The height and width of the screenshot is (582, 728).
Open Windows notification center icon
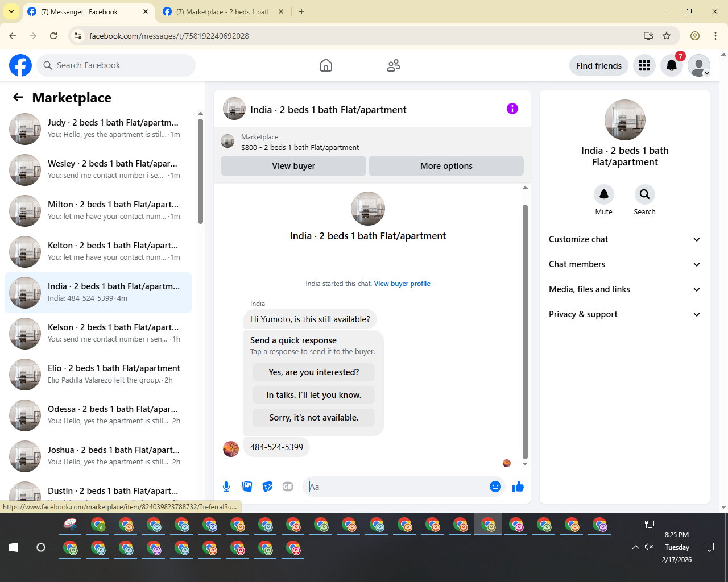tap(709, 547)
